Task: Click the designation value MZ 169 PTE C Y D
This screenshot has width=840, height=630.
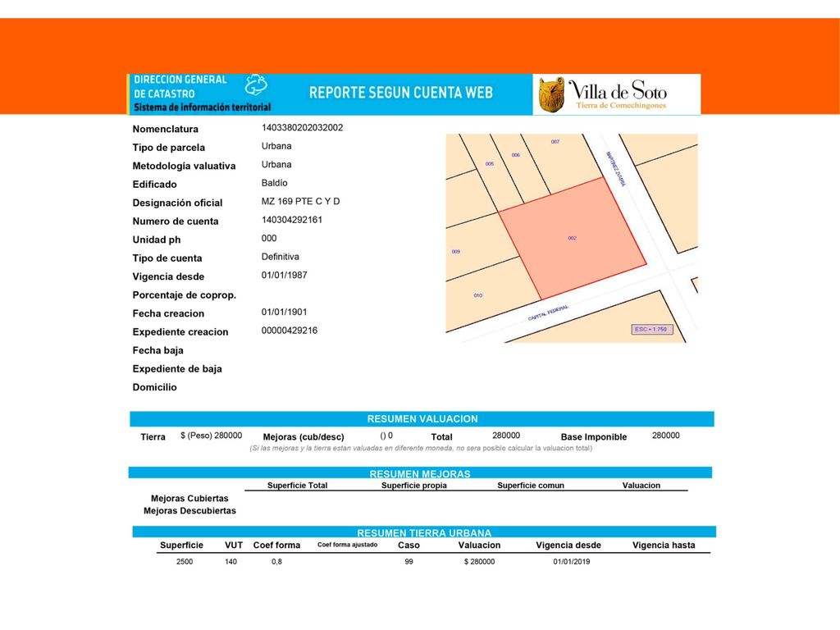Action: pyautogui.click(x=300, y=202)
